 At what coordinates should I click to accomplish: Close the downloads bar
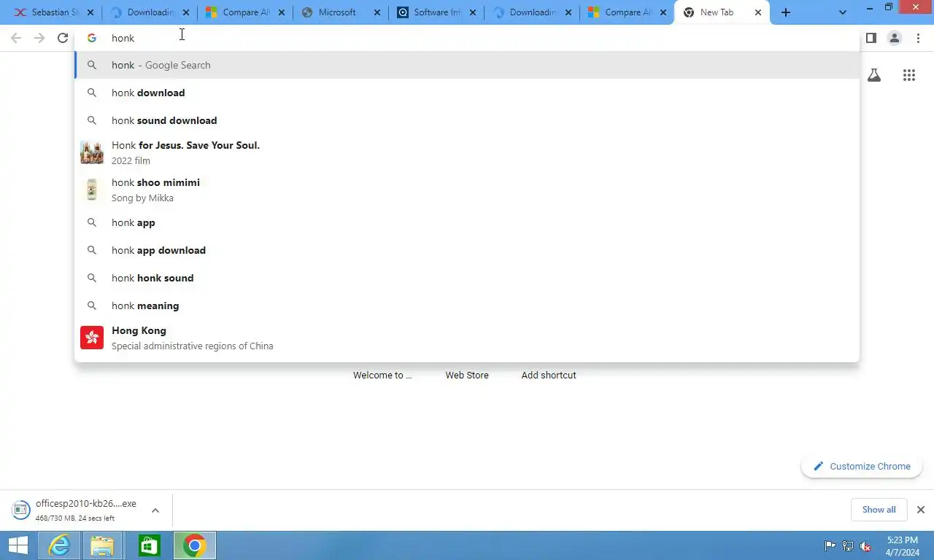[x=920, y=510]
